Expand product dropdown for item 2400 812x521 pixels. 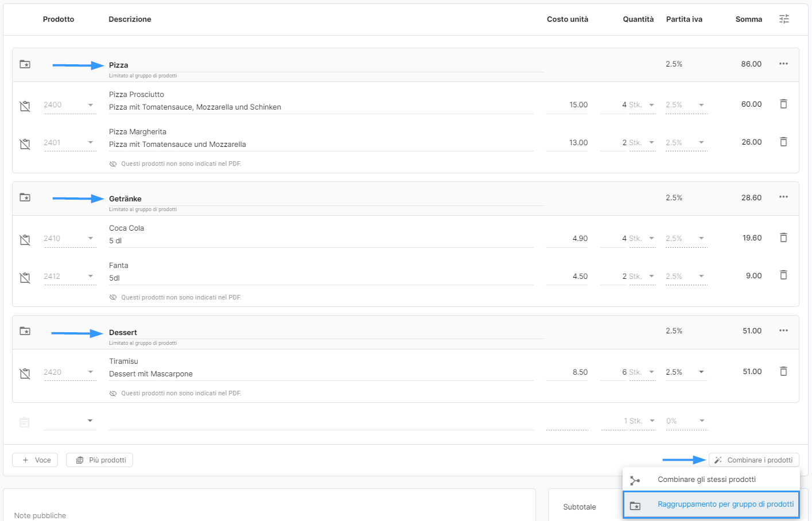pos(90,105)
